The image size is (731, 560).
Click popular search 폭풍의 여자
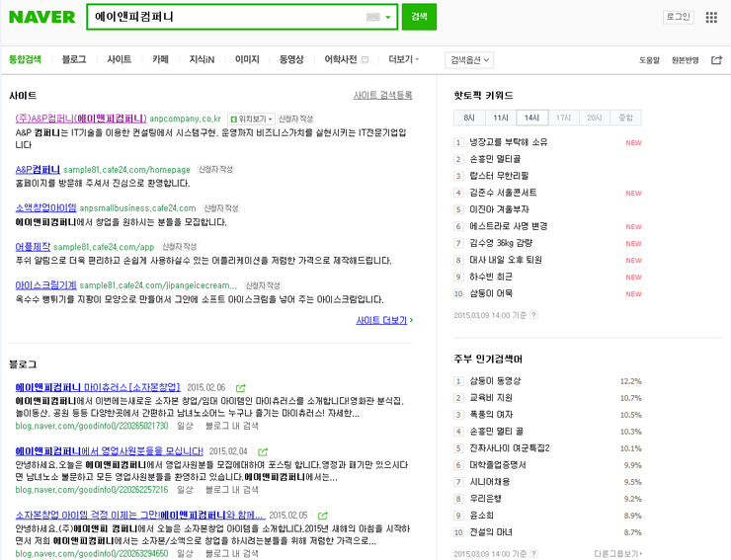tap(491, 415)
